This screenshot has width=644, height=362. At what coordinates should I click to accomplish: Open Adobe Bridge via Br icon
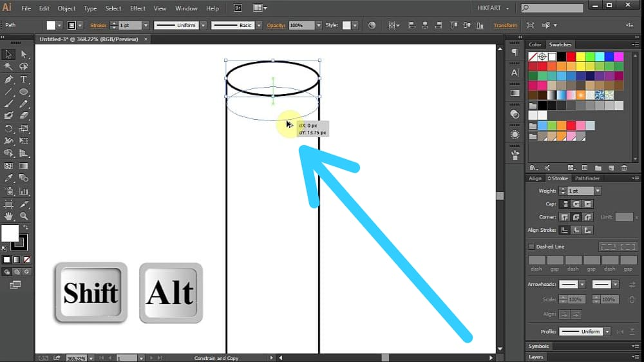pos(238,8)
